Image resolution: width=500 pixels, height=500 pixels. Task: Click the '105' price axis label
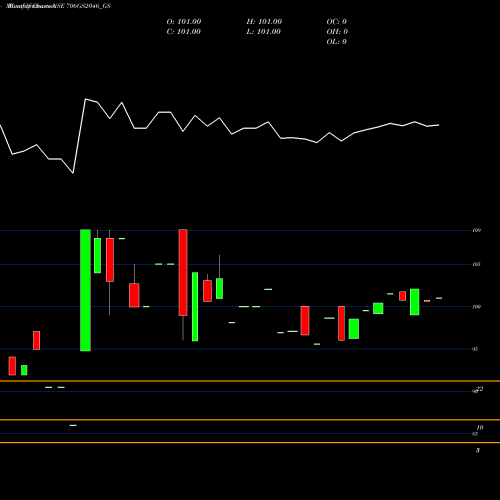click(476, 264)
